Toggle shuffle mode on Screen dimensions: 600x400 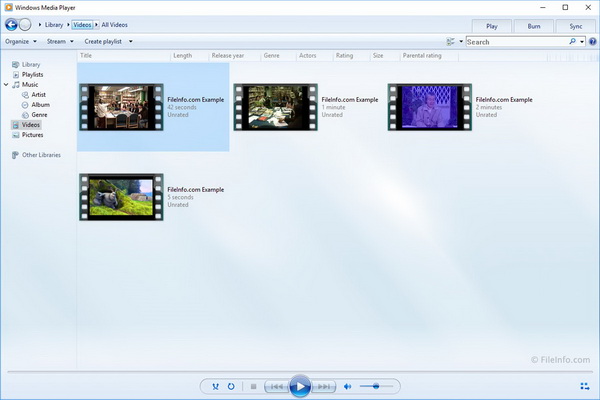click(215, 386)
